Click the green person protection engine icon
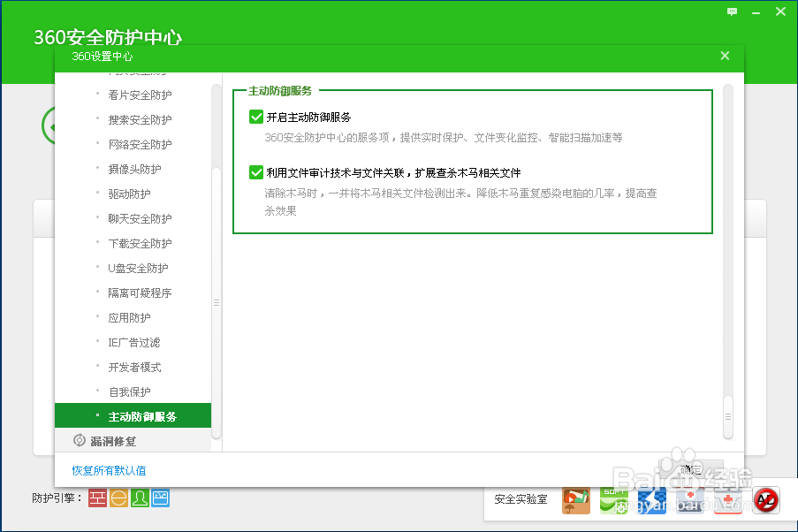Viewport: 798px width, 532px height. 140,498
